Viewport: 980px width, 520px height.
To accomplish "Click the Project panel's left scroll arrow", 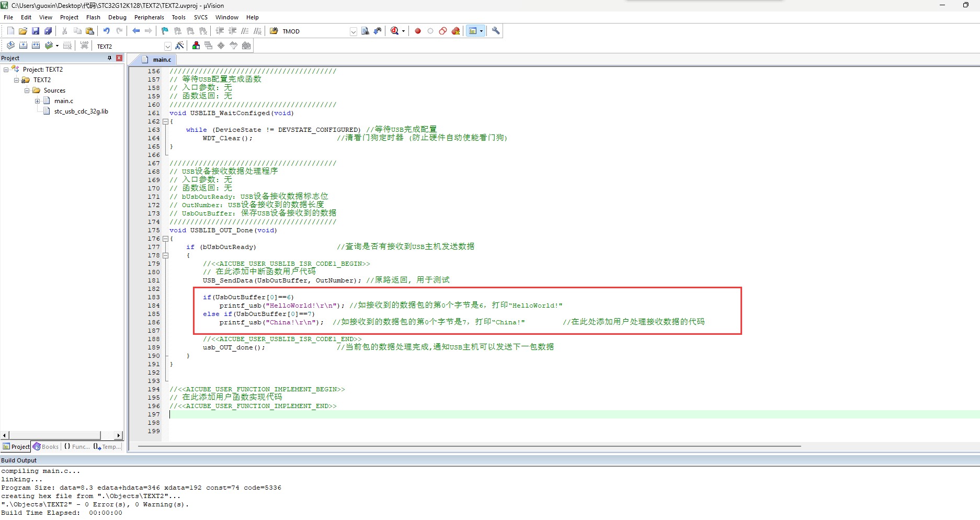I will (x=5, y=435).
